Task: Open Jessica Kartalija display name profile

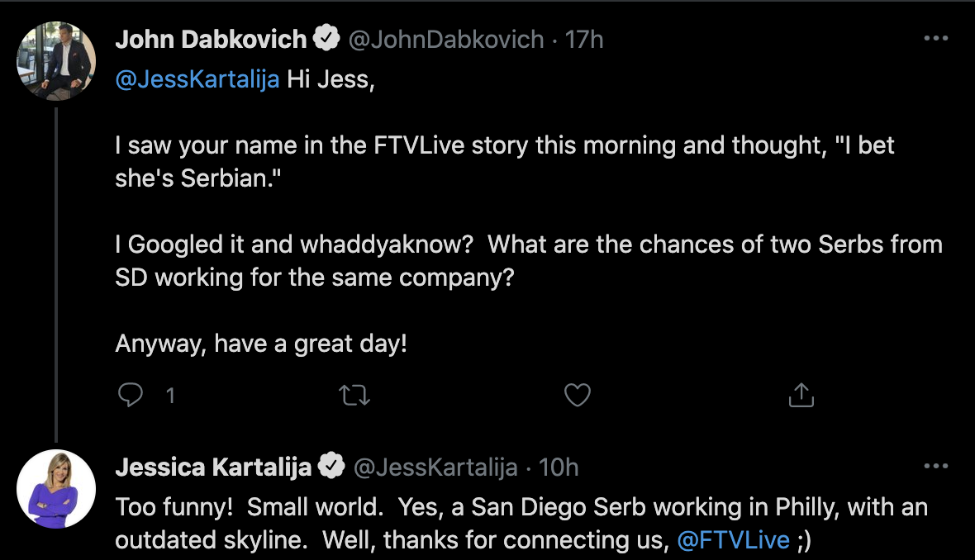Action: tap(213, 467)
